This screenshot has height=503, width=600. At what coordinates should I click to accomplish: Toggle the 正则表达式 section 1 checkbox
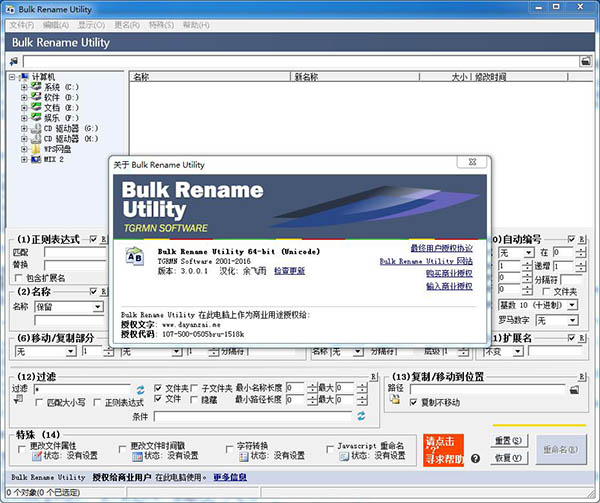[x=93, y=239]
